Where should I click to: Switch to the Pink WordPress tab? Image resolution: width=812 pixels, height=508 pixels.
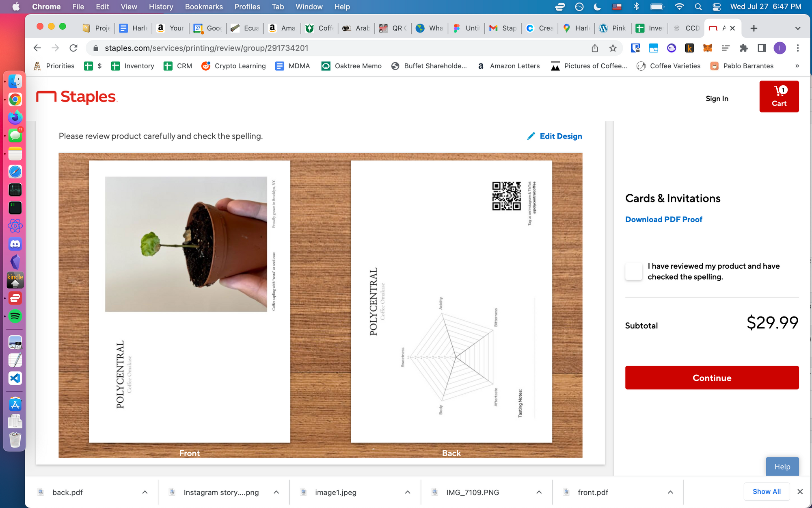click(613, 28)
